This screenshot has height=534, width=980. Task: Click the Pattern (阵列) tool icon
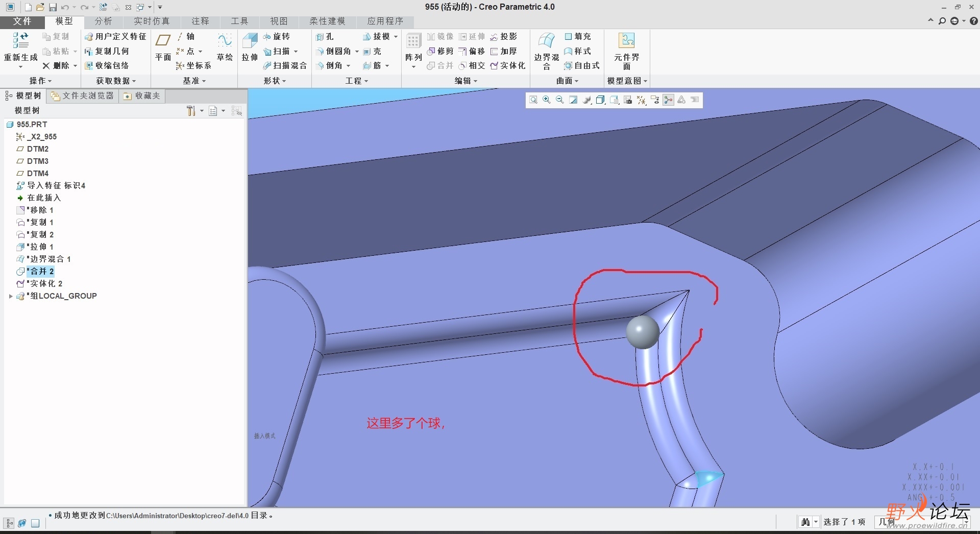(413, 41)
